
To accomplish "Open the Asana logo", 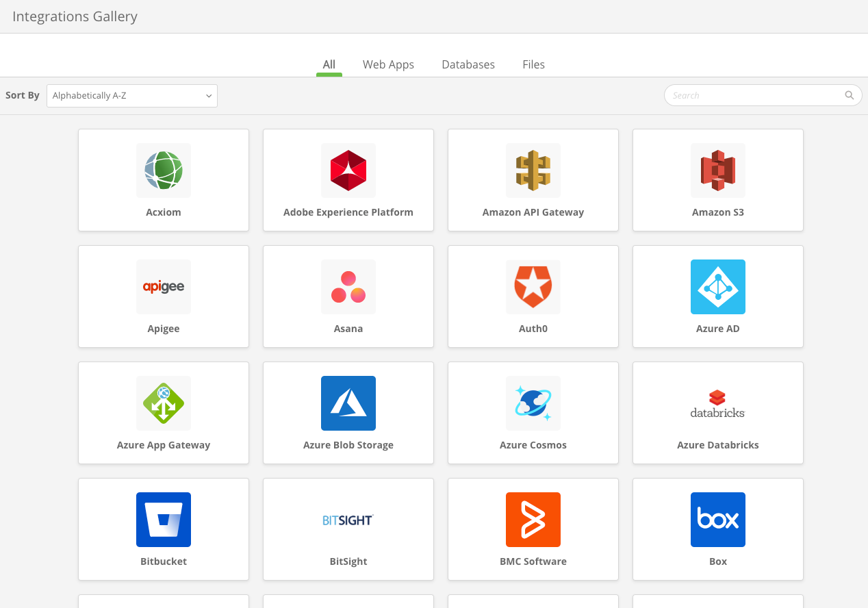I will (x=348, y=287).
